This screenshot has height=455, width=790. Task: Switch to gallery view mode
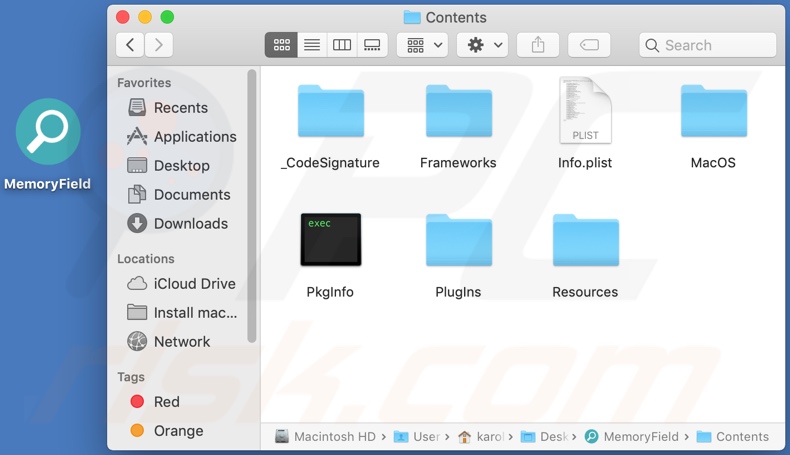pyautogui.click(x=372, y=45)
